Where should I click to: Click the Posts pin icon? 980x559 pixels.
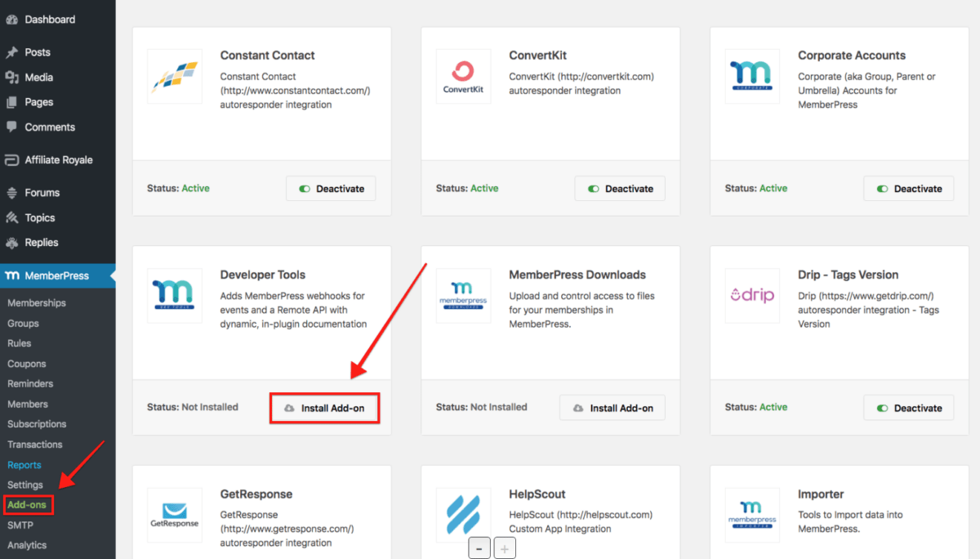point(11,52)
